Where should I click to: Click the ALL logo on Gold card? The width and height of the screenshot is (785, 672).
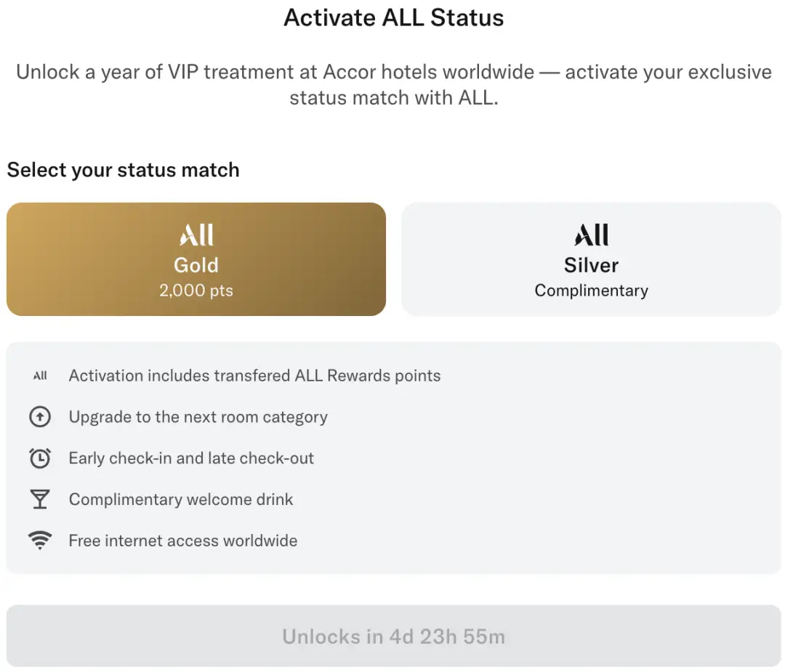(x=196, y=235)
